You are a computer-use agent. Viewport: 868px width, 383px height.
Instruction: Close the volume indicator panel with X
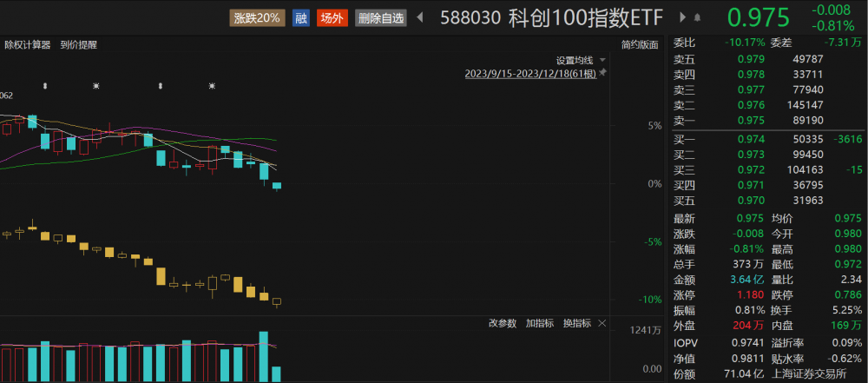click(602, 323)
